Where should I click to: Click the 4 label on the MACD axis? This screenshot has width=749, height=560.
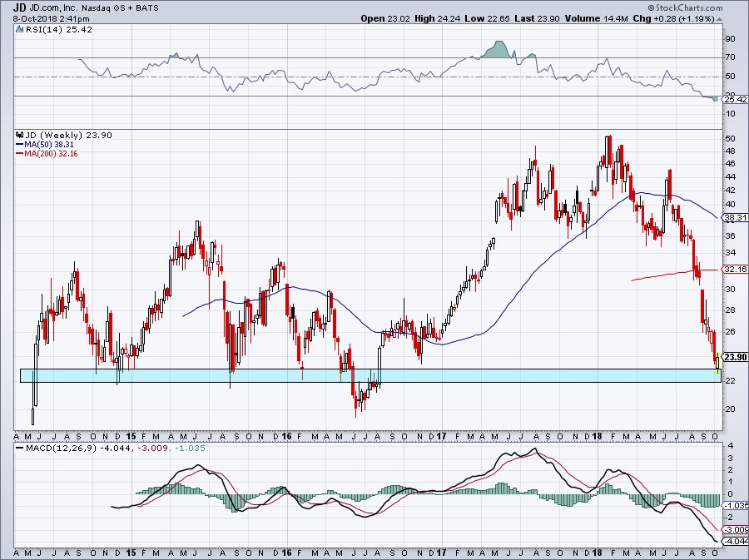click(x=731, y=445)
